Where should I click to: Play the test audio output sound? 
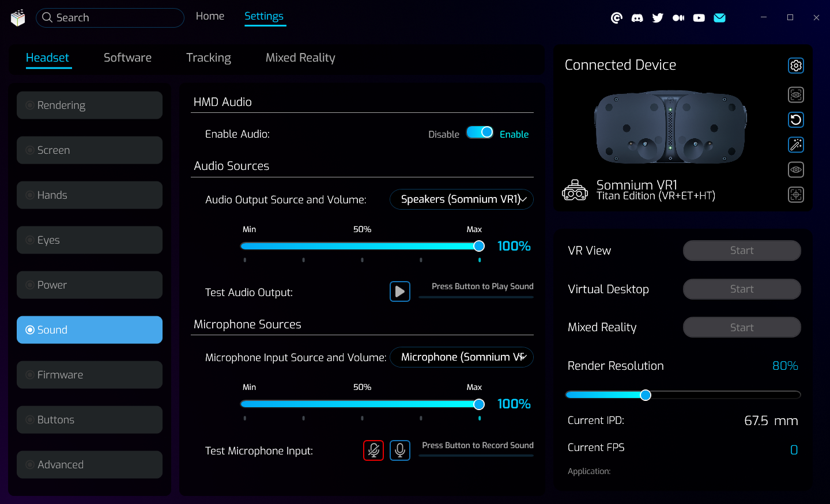(400, 291)
